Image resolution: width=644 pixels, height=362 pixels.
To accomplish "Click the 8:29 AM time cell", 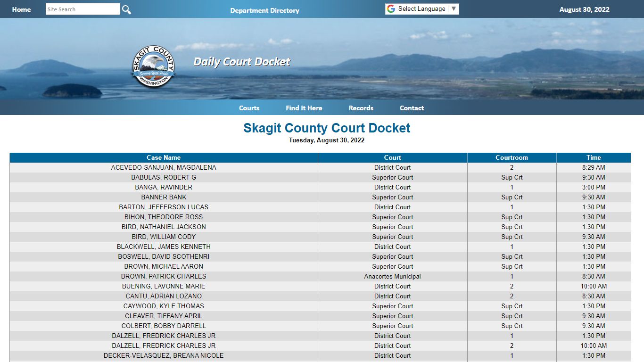I will (594, 167).
